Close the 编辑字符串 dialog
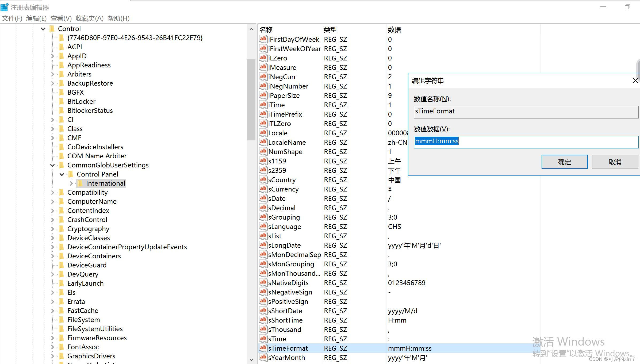640x364 pixels. 635,81
